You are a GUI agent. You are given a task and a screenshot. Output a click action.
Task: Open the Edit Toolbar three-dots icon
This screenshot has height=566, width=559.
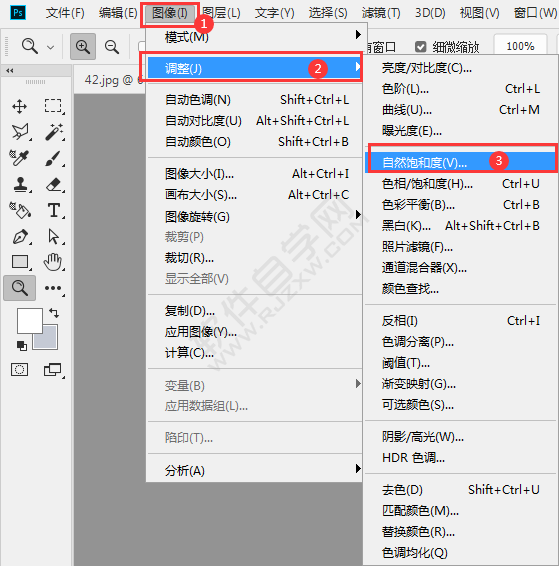pos(53,288)
